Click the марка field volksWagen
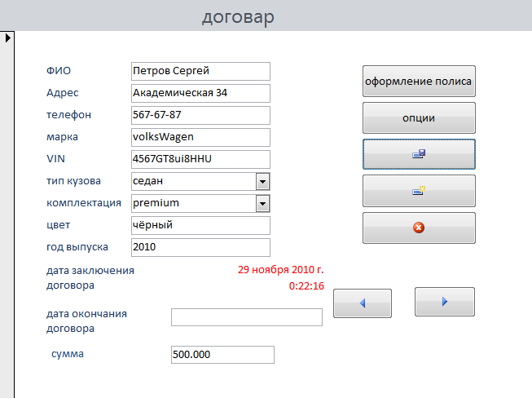 (200, 137)
